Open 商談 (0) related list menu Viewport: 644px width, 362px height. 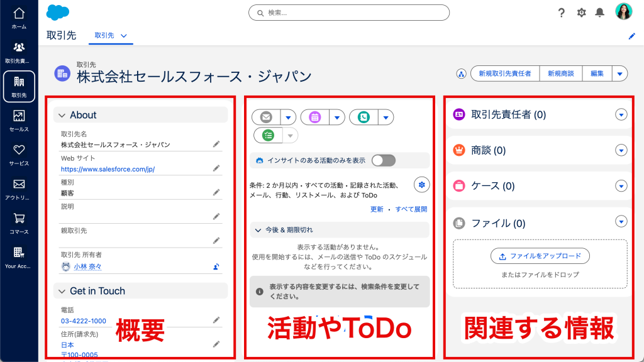(621, 150)
